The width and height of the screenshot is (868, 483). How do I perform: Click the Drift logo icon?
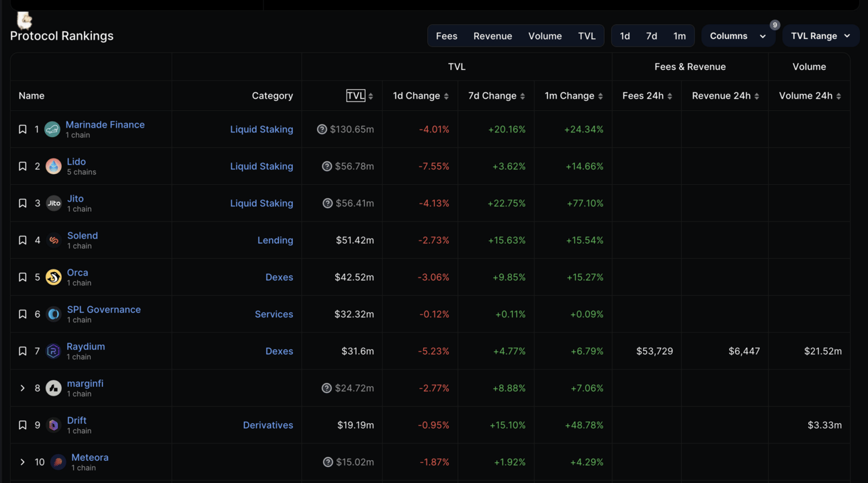pos(54,425)
